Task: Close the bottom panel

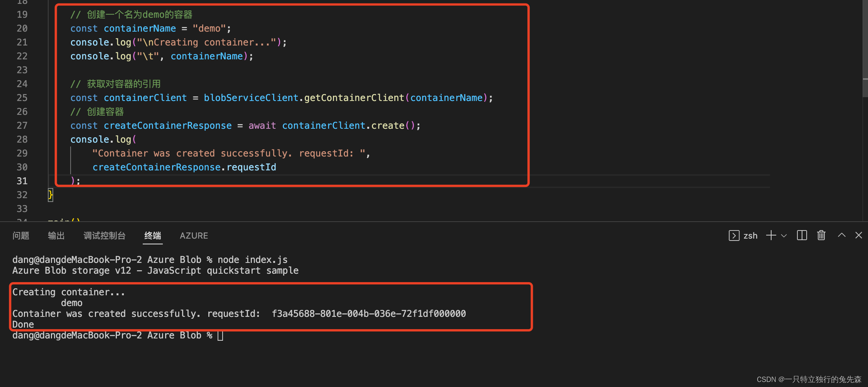Action: tap(859, 235)
